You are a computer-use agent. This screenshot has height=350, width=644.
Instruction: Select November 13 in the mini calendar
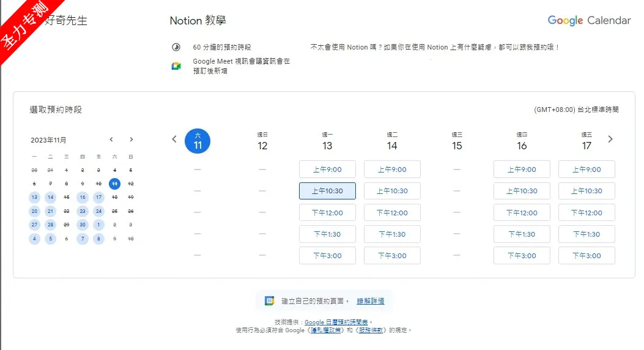point(34,197)
